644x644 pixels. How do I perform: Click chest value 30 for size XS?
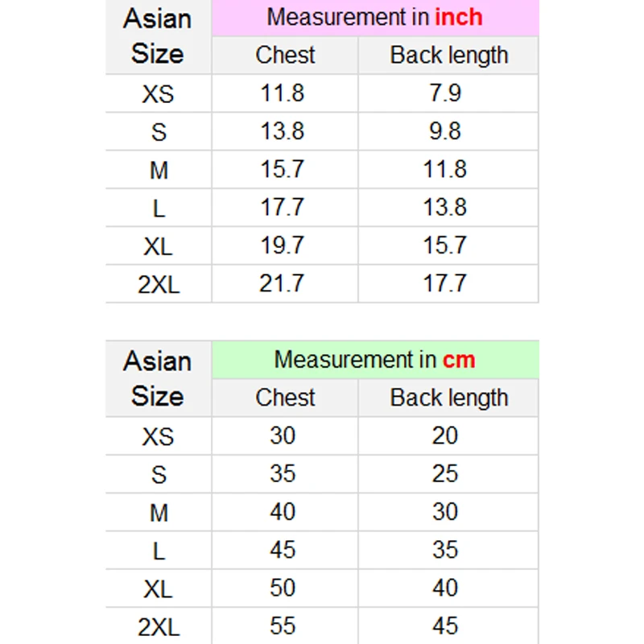[x=283, y=436]
